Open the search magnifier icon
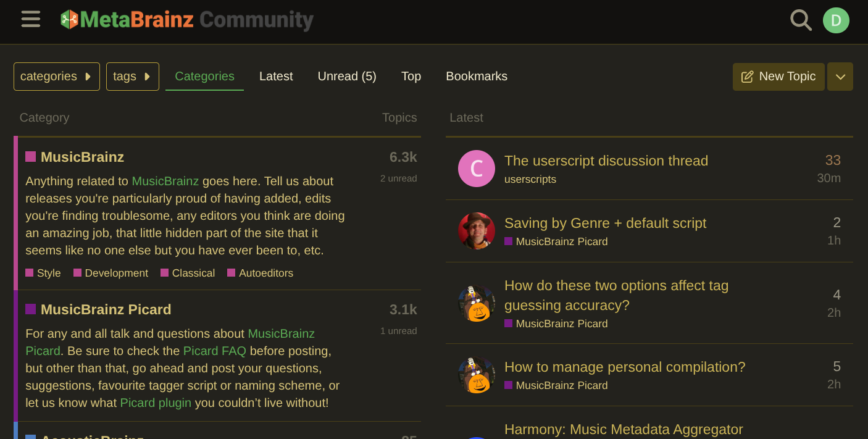The height and width of the screenshot is (439, 868). [x=801, y=20]
